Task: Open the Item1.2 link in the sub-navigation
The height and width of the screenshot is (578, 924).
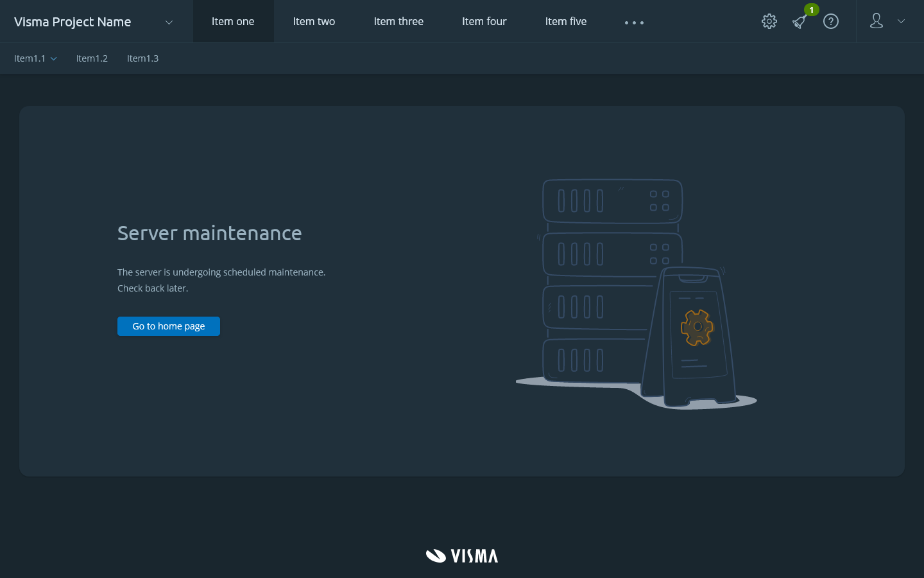Action: (x=92, y=58)
